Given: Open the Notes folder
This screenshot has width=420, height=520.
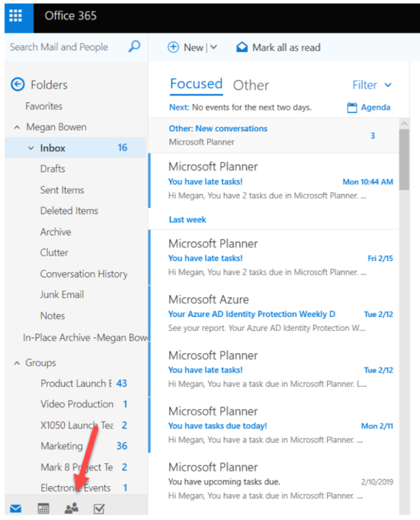Looking at the screenshot, I should coord(52,316).
